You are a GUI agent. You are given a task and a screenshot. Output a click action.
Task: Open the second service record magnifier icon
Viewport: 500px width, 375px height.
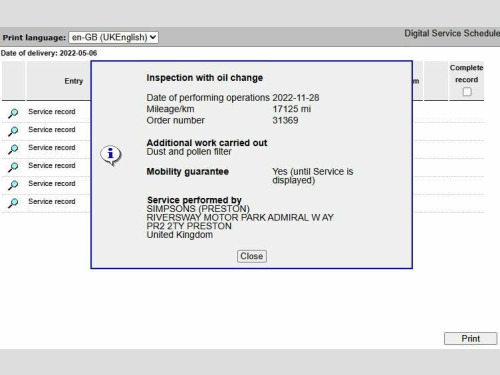pyautogui.click(x=13, y=131)
